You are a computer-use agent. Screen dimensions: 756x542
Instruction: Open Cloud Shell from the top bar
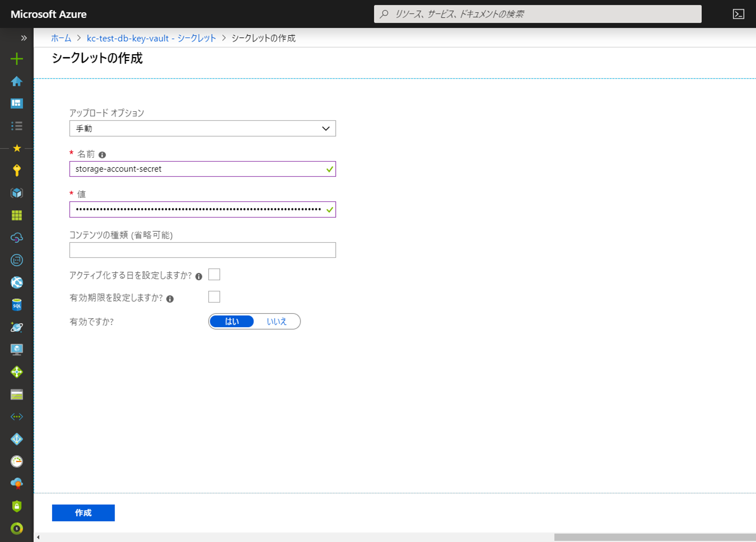(x=739, y=14)
